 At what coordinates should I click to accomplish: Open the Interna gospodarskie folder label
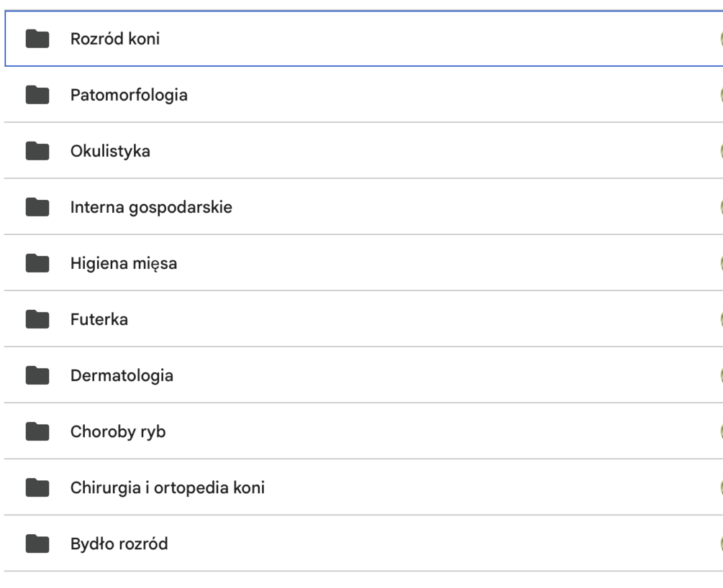pos(151,207)
